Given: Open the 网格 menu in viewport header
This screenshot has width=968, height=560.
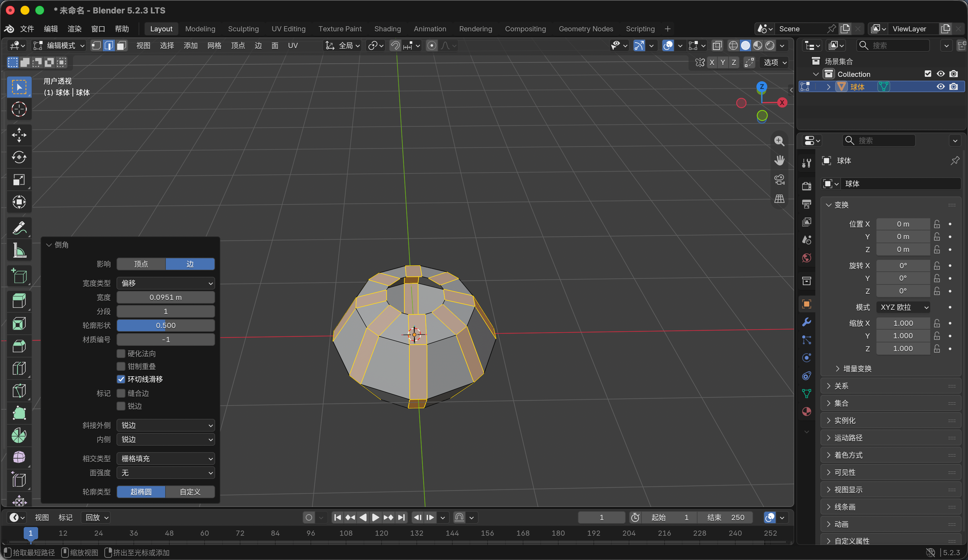Looking at the screenshot, I should (x=214, y=46).
